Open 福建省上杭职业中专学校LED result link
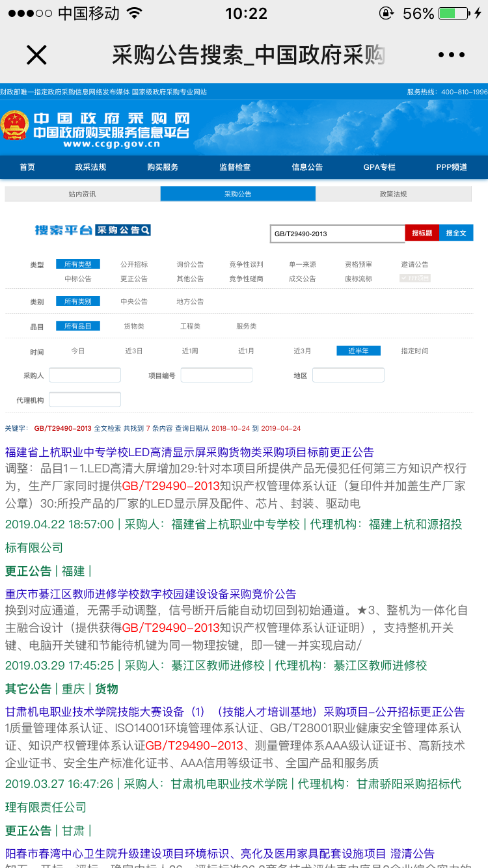 click(189, 452)
